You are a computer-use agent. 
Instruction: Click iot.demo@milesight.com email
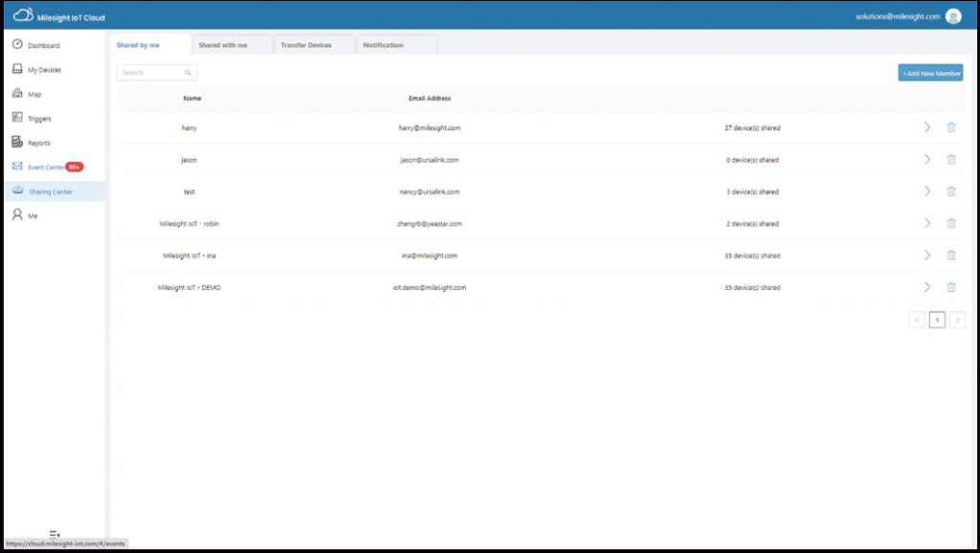pos(430,287)
